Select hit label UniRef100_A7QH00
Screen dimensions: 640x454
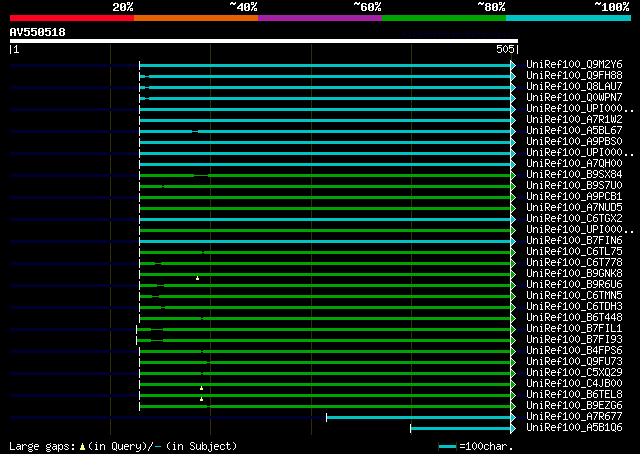point(574,164)
